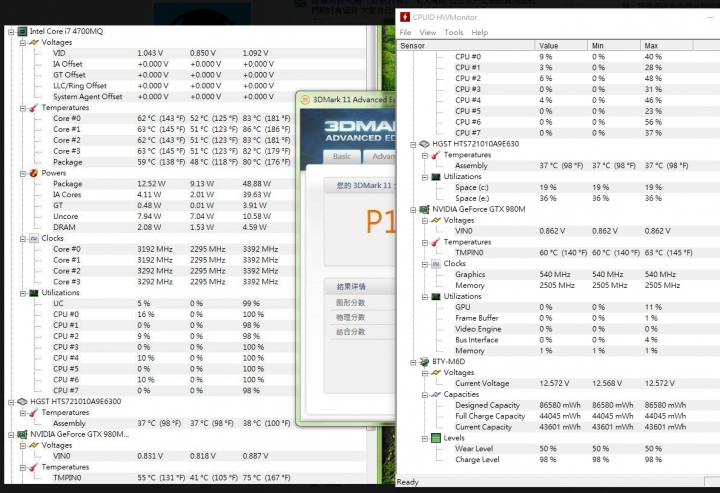
Task: Click the 3DMark 11 title bar icon
Action: (305, 99)
